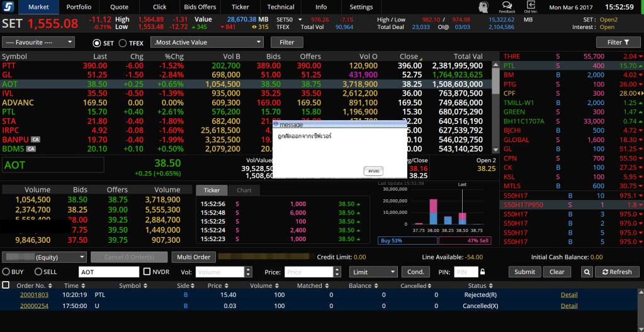Sort orders by Status arrows
Viewport: 644px width, 332px height.
pos(490,285)
